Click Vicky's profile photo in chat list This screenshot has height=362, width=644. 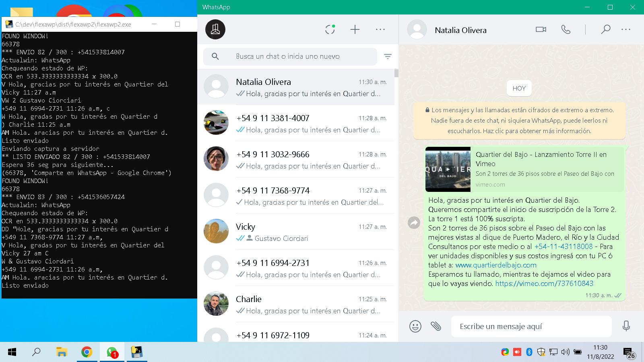coord(216,231)
